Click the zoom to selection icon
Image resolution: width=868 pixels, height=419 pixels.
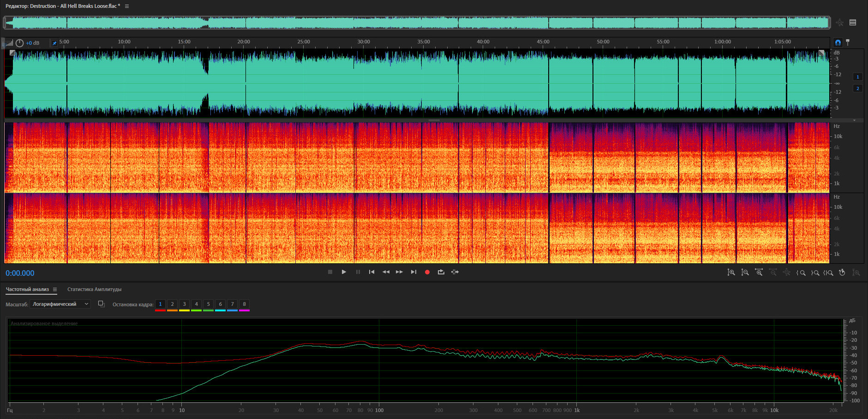coord(829,273)
